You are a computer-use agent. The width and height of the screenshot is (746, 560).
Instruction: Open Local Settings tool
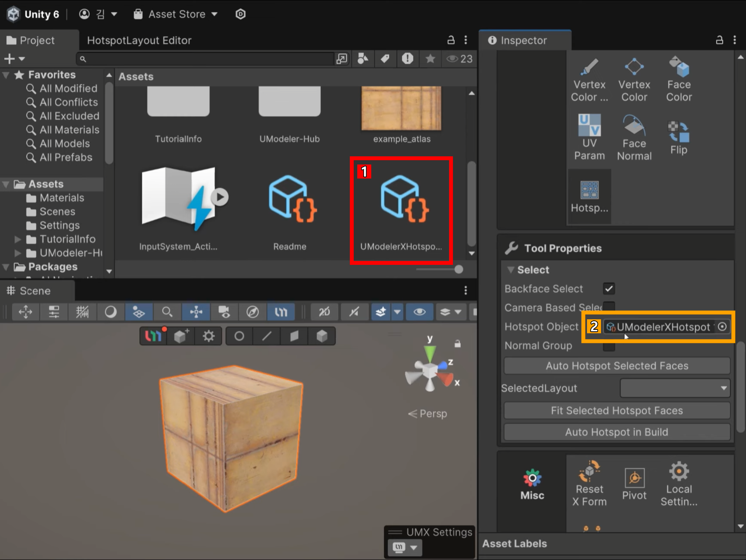tap(679, 483)
